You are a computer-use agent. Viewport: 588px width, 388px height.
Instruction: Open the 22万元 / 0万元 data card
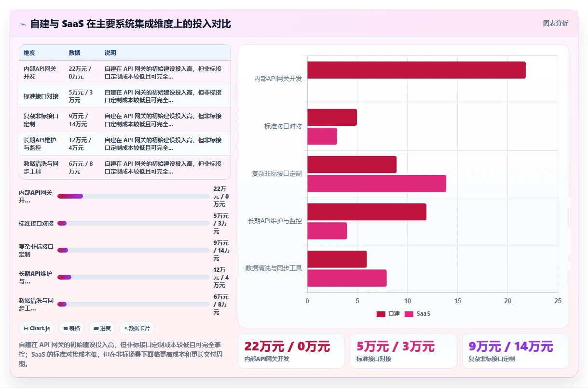(291, 351)
